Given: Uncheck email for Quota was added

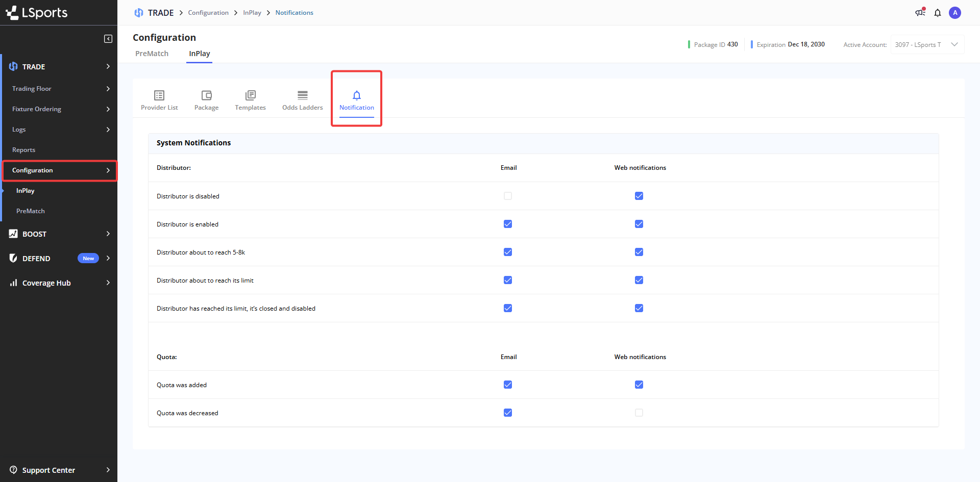Looking at the screenshot, I should (508, 385).
